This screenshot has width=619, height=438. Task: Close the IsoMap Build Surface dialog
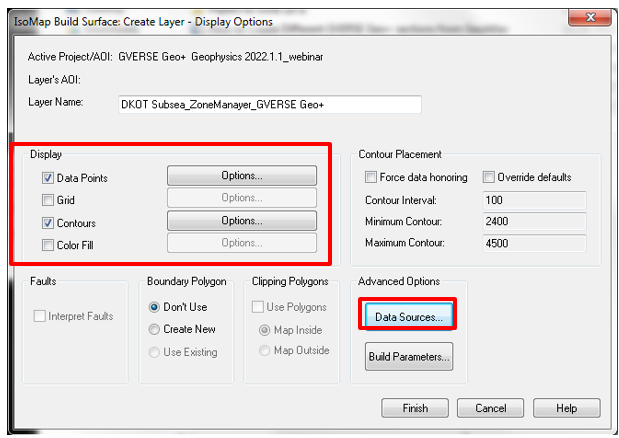point(590,17)
